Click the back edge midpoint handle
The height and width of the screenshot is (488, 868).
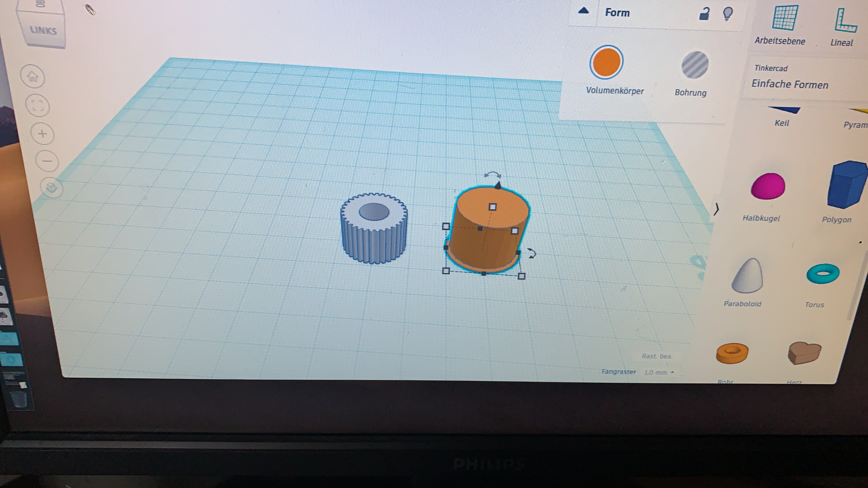coord(480,229)
